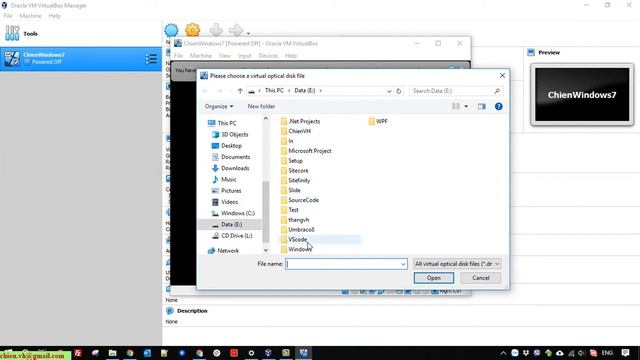This screenshot has height=360, width=640.
Task: Select ChienWindows7 machine in the VM list
Action: click(81, 59)
